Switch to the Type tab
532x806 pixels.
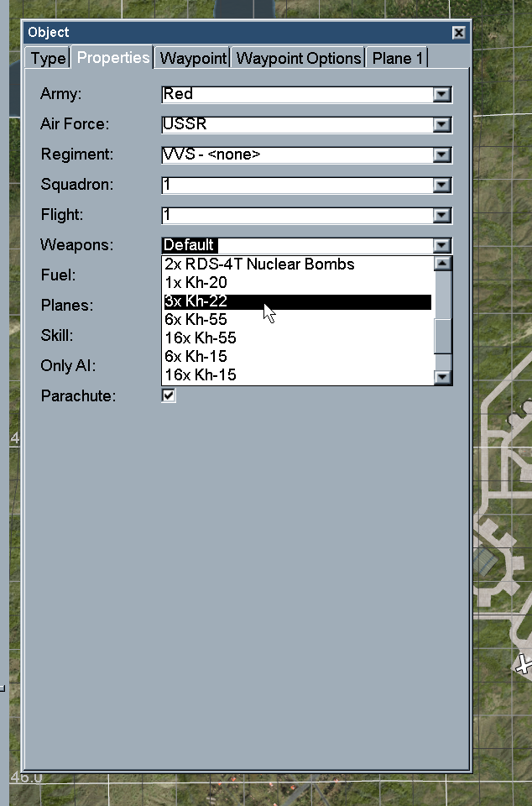49,58
